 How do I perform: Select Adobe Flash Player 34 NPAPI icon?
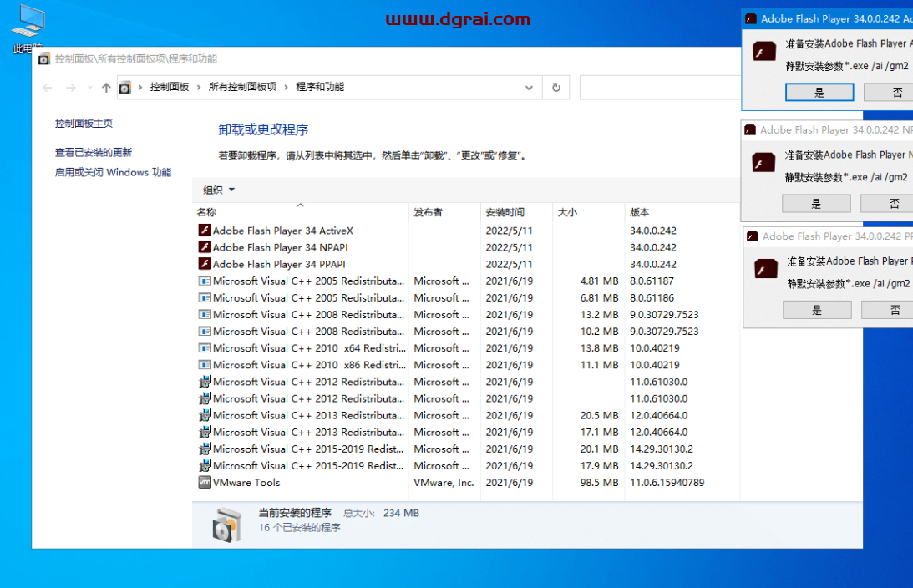pos(205,247)
